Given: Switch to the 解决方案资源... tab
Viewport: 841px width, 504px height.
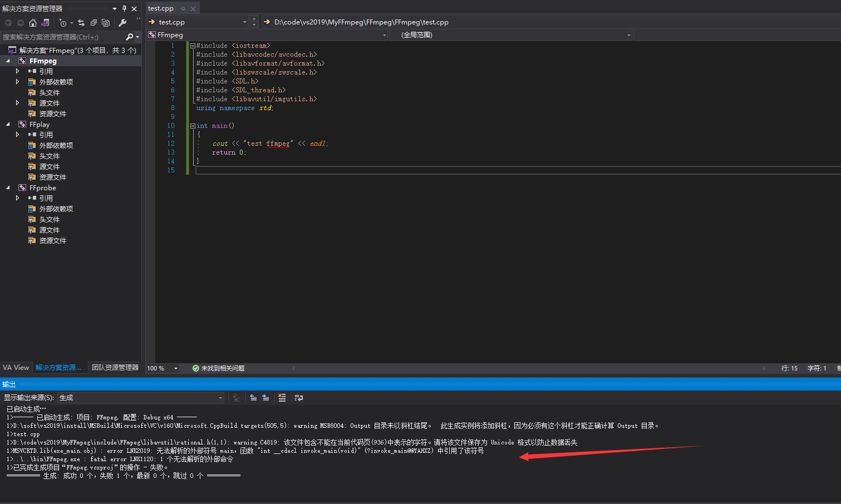Looking at the screenshot, I should (x=58, y=368).
